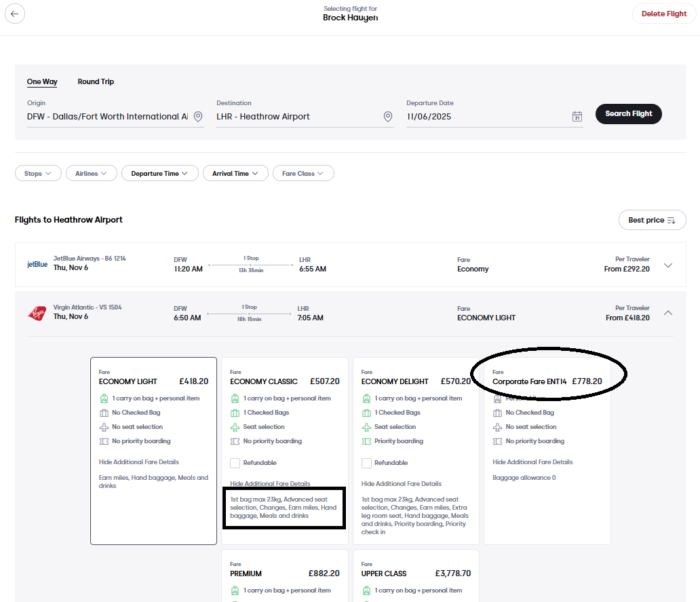
Task: Click Premium fare carry on bag icon
Action: pos(235,590)
